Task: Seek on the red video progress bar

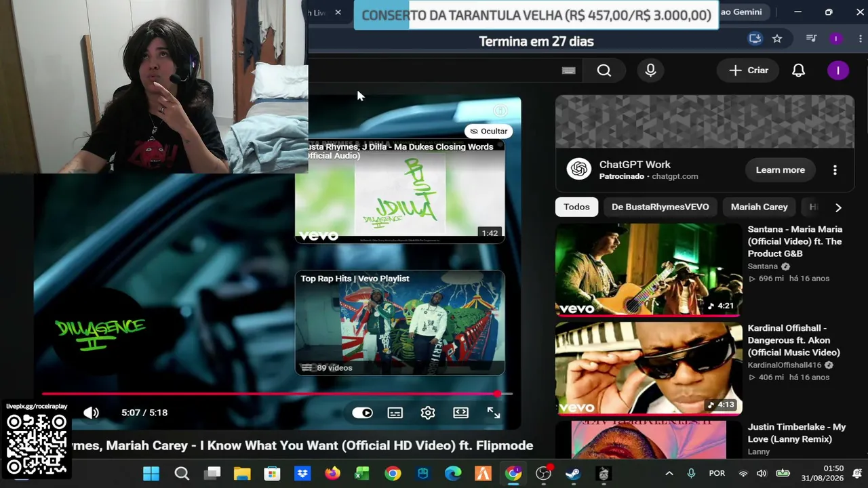Action: (x=277, y=393)
